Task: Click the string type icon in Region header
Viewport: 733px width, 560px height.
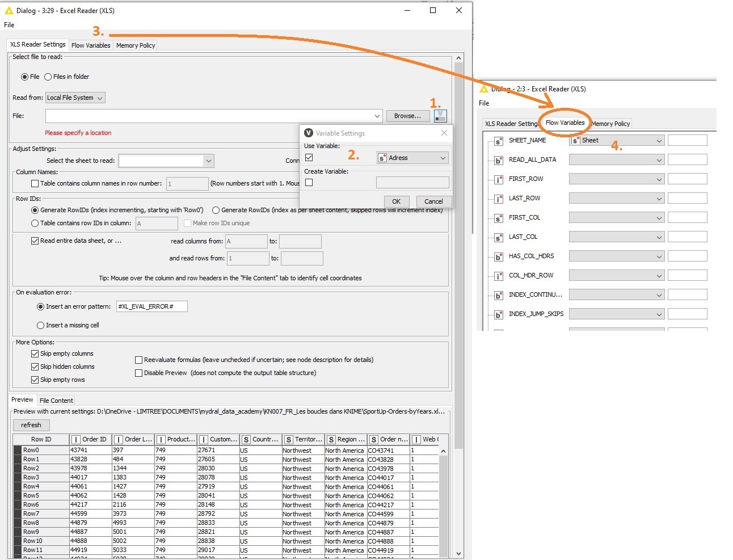Action: (x=331, y=439)
